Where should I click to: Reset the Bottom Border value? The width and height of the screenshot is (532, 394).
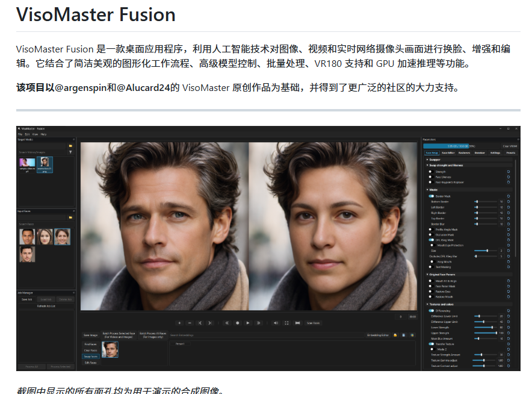point(509,202)
